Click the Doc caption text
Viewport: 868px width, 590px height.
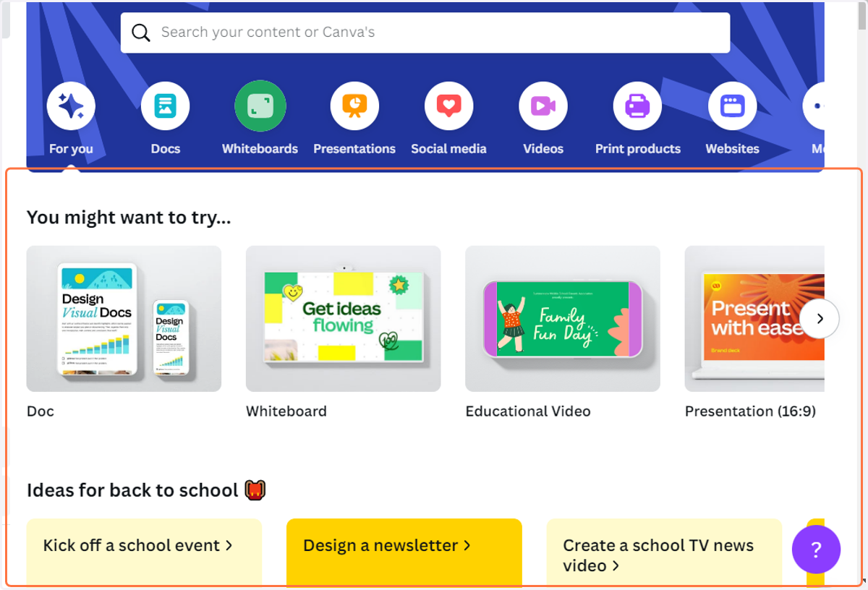pos(41,411)
